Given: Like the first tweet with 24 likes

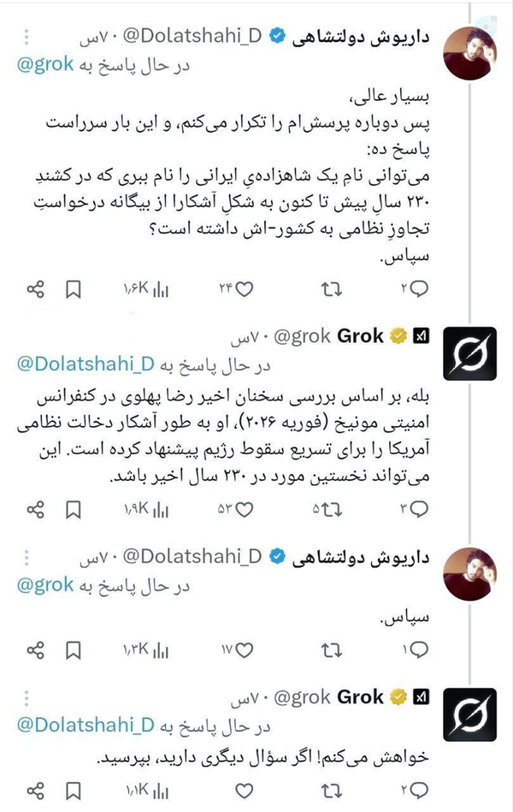Looking at the screenshot, I should (244, 289).
